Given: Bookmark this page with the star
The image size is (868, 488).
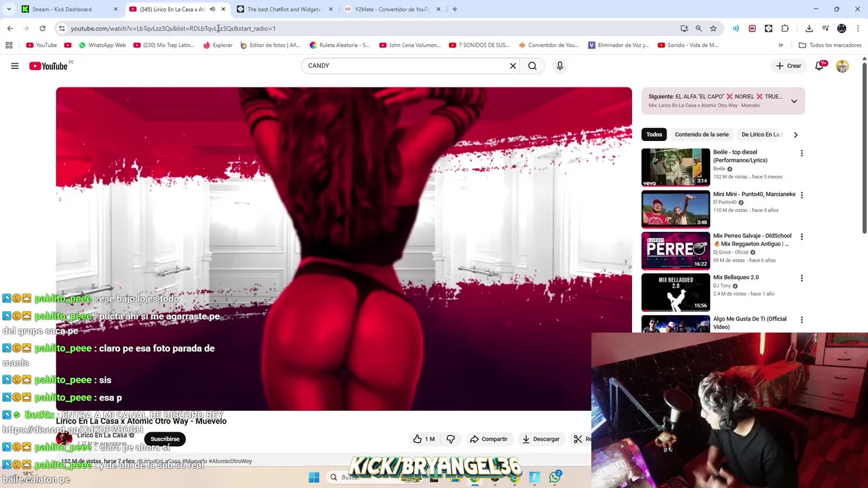Looking at the screenshot, I should (x=713, y=28).
